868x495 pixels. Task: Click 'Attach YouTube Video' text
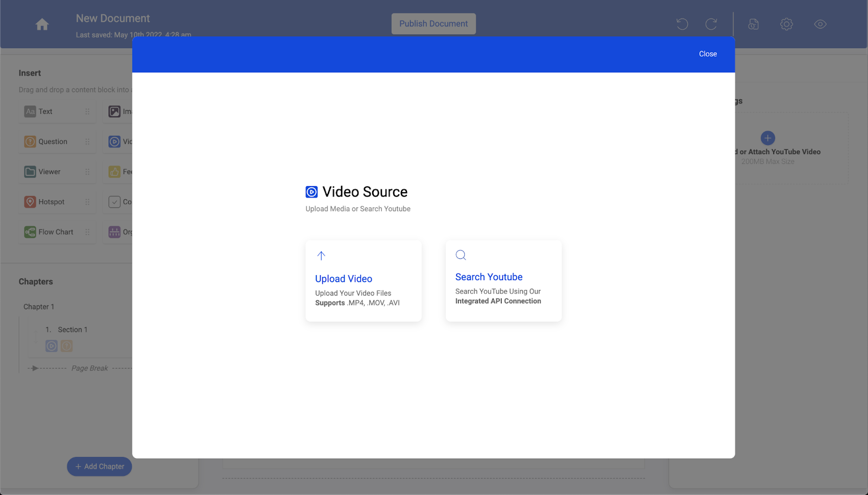pyautogui.click(x=784, y=152)
